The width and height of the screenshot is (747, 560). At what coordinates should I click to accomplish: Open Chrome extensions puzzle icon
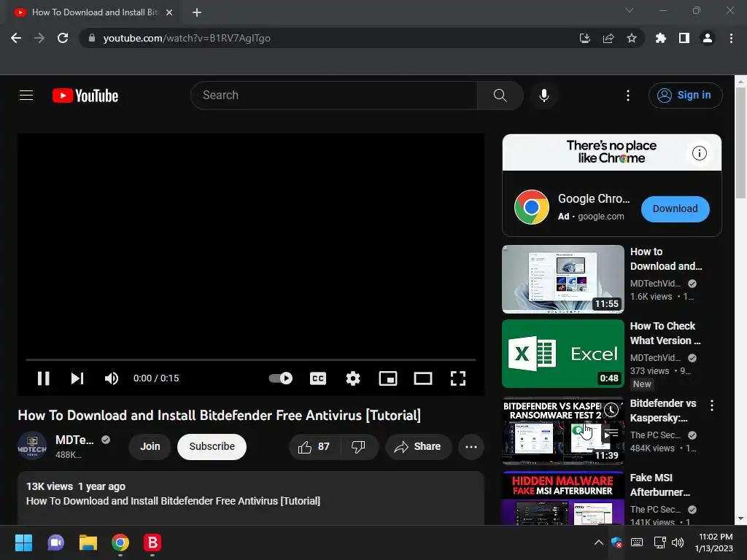661,38
